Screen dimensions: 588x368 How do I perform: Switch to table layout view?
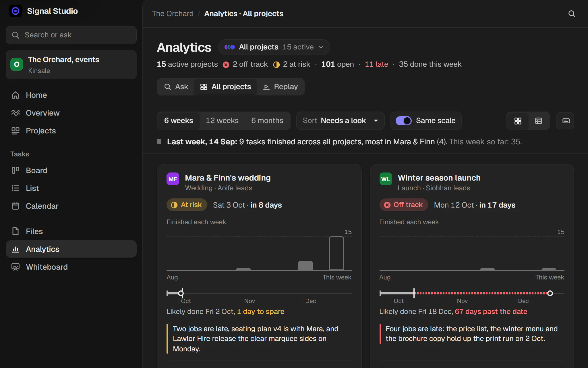(x=539, y=121)
